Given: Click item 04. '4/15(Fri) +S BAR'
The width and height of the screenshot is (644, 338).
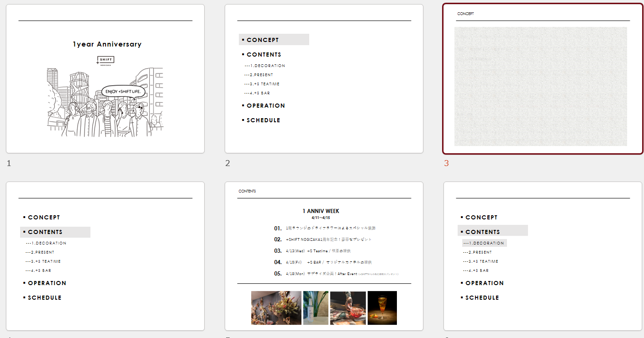Looking at the screenshot, I should (x=323, y=262).
